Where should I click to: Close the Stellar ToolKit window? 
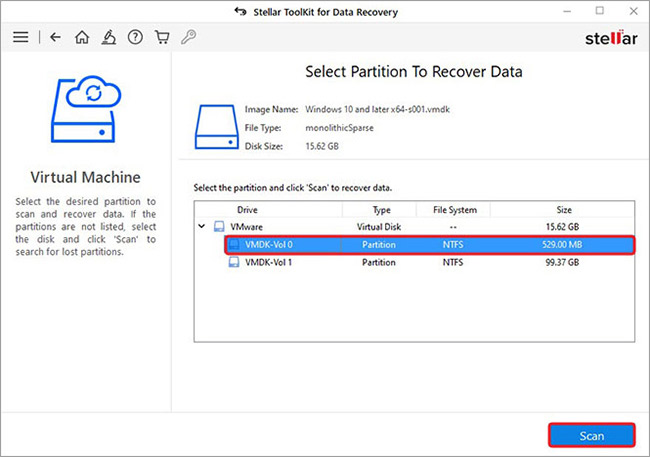point(633,11)
